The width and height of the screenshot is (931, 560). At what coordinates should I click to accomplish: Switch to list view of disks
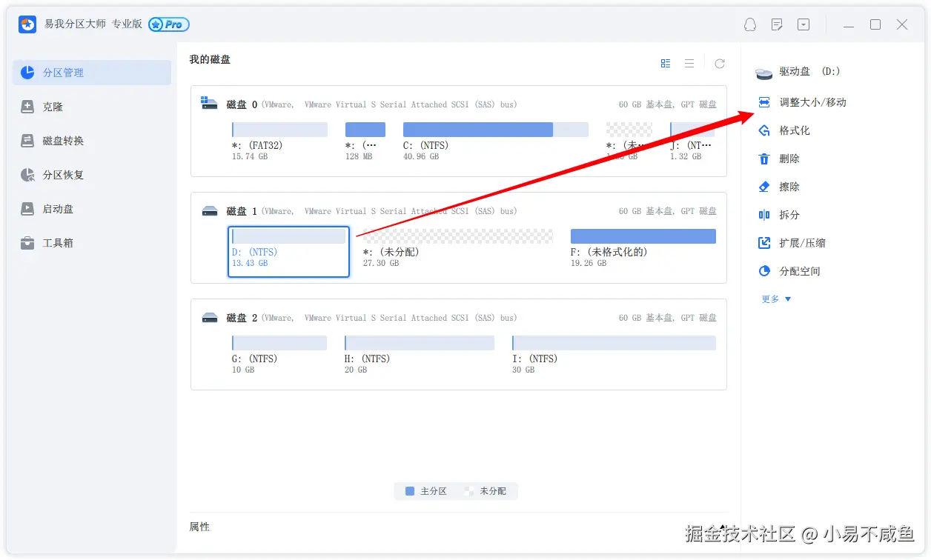pyautogui.click(x=689, y=64)
